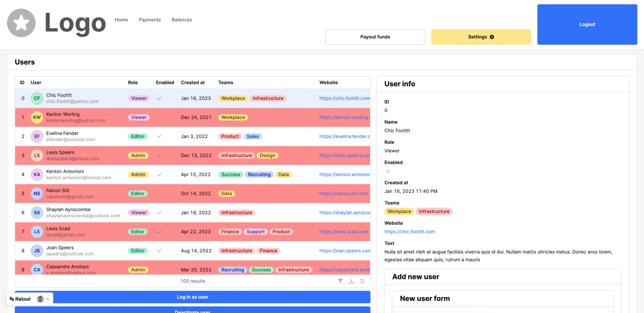Click the CA avatar of Cassandre Ansteys

click(x=37, y=269)
